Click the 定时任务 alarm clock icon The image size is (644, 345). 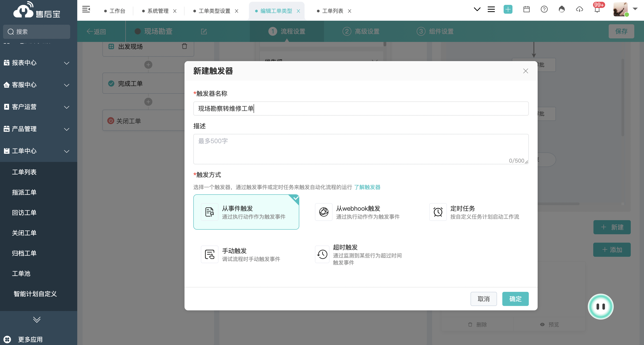[x=438, y=212]
